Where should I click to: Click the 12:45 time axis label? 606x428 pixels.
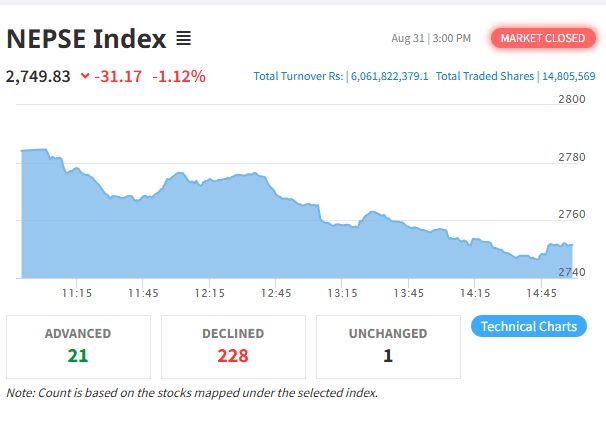tap(276, 294)
